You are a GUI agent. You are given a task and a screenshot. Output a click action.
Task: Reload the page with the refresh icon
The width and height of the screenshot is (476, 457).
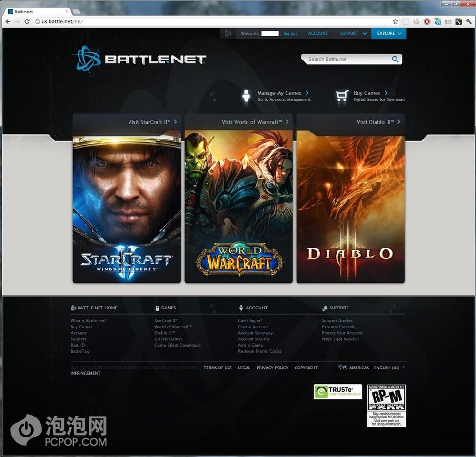pos(27,21)
